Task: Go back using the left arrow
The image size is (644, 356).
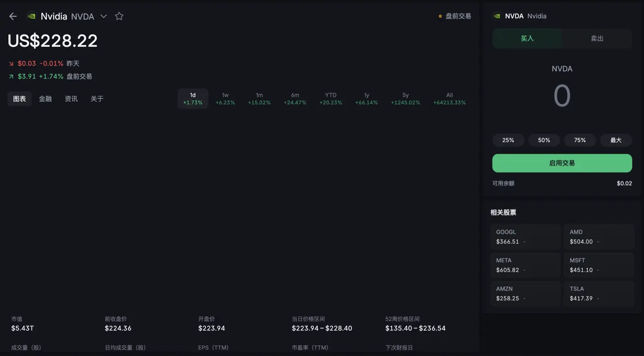Action: 13,17
